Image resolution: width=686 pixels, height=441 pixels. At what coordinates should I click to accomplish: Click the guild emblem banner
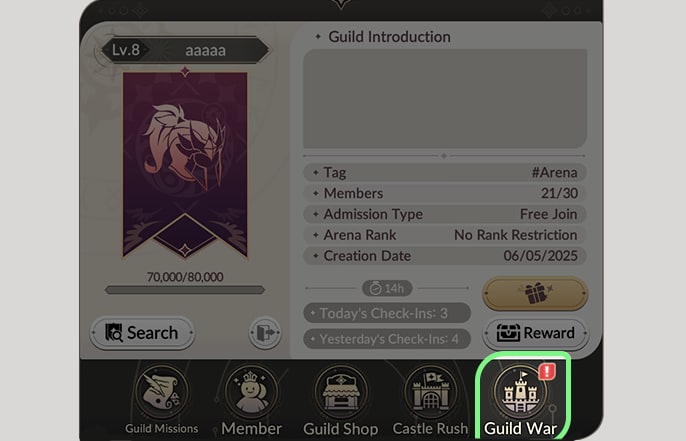[x=185, y=165]
